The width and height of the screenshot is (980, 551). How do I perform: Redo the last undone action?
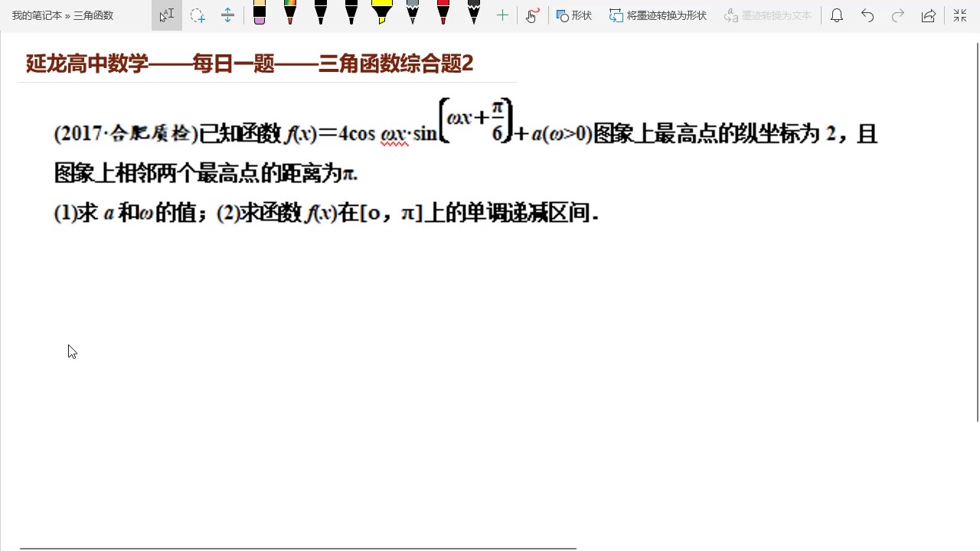click(898, 15)
